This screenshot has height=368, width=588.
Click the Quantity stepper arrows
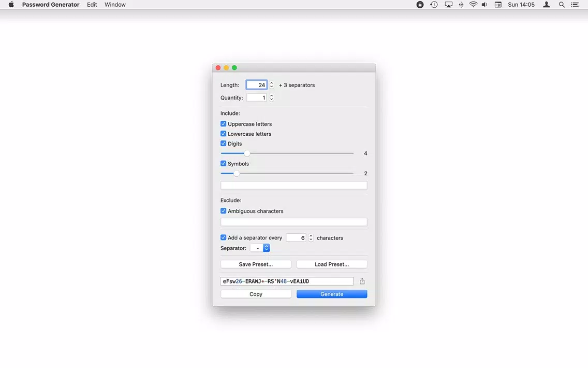point(272,97)
